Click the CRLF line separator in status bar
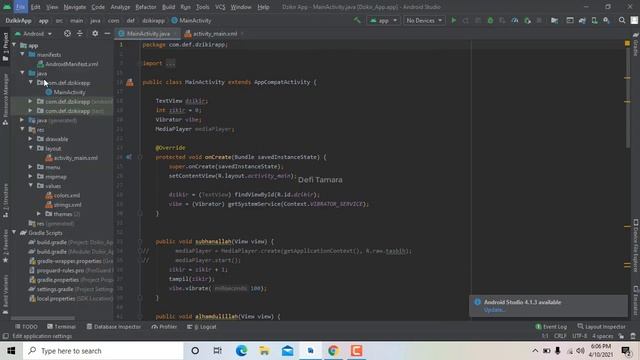 click(x=560, y=336)
